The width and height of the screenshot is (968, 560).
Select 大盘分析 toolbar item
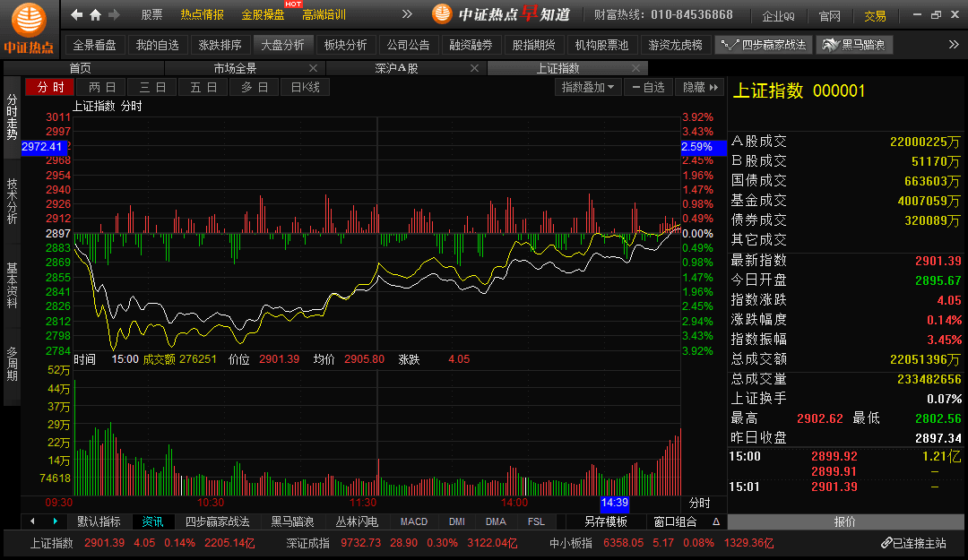(x=282, y=45)
